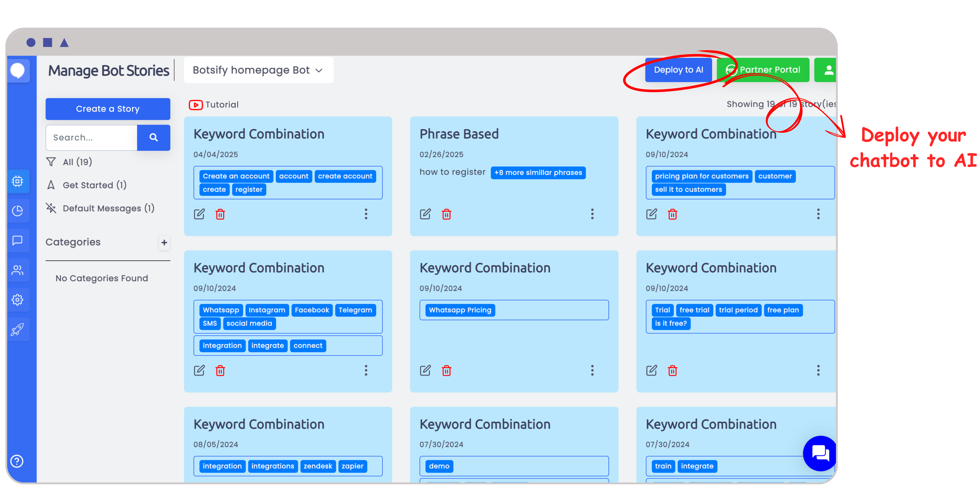Screen dimensions: 980x495
Task: Click Deploy to AI button
Action: (x=678, y=70)
